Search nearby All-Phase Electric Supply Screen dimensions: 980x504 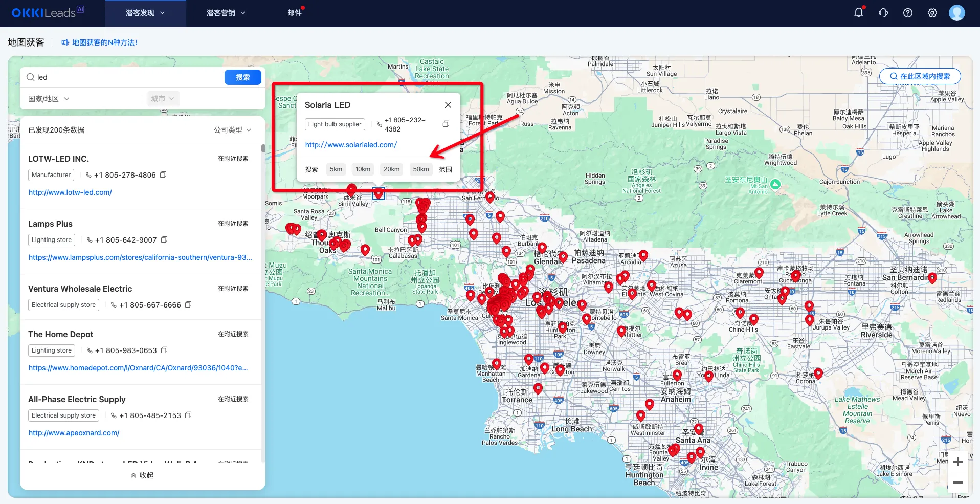pyautogui.click(x=233, y=399)
